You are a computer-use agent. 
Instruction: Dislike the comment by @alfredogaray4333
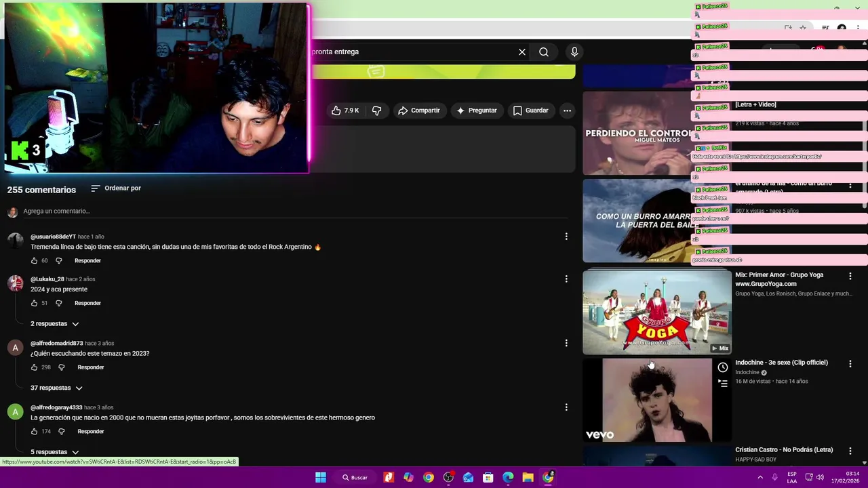[x=62, y=432]
